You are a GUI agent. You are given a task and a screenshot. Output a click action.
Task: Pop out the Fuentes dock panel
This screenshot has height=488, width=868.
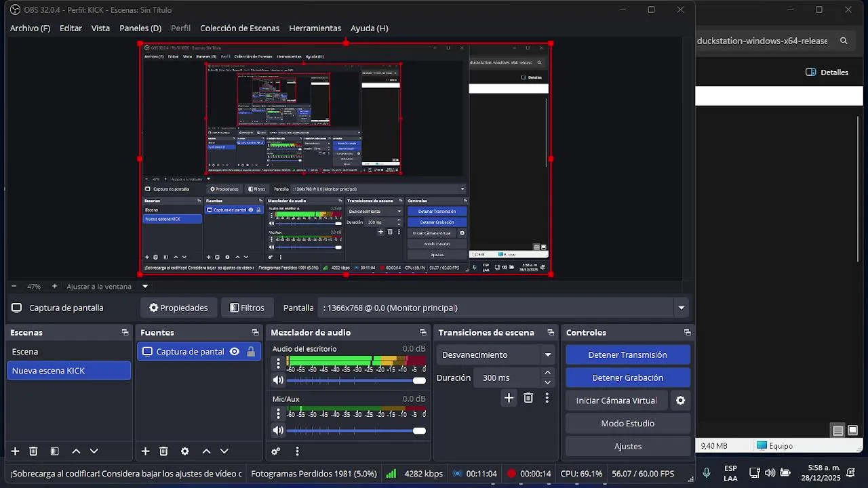[255, 332]
